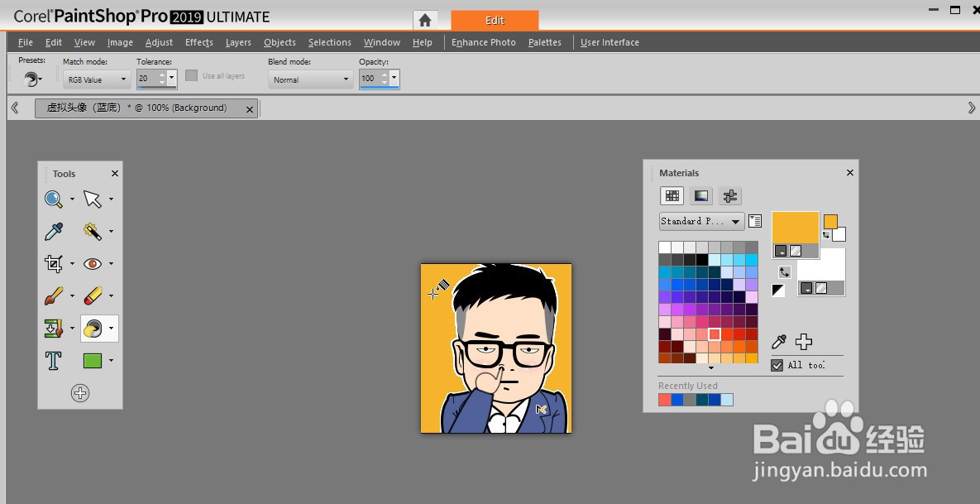Click the plus button below the Tools panel
Viewport: 980px width, 504px height.
coord(80,392)
